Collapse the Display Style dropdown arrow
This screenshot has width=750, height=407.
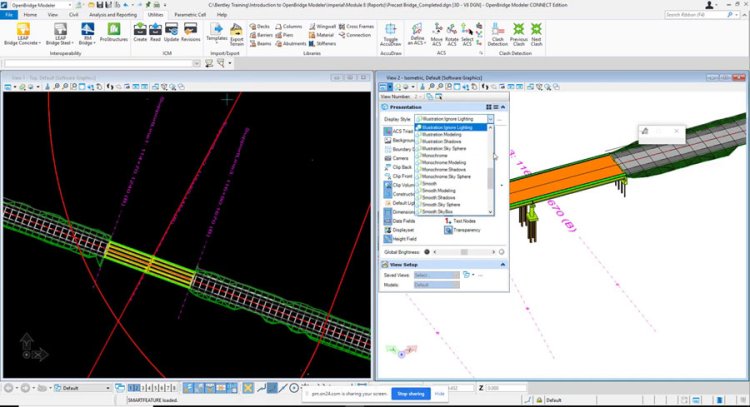[491, 119]
